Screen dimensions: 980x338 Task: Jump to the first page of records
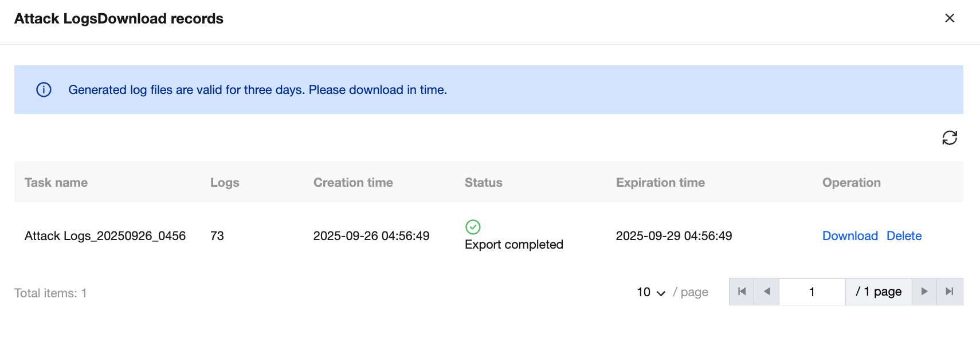coord(742,292)
